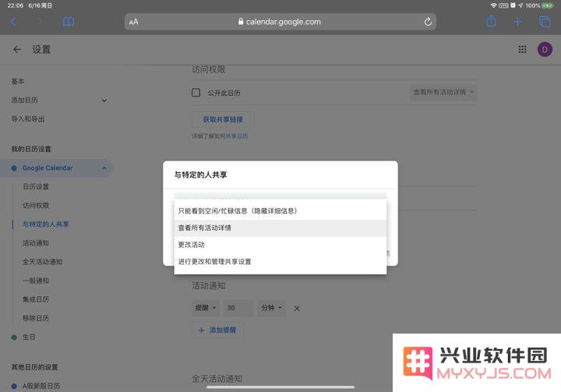The image size is (561, 392).
Task: Go to 一般通知 sidebar item
Action: pos(36,281)
